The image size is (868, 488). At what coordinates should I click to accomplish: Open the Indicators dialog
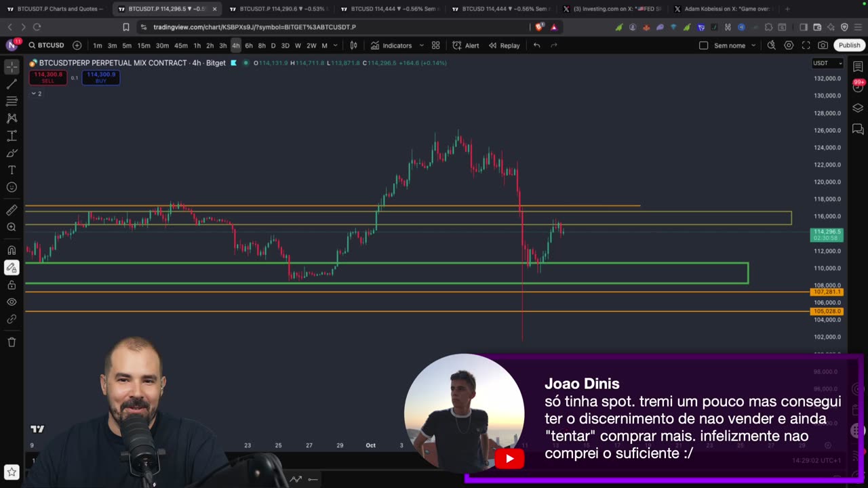tap(391, 45)
